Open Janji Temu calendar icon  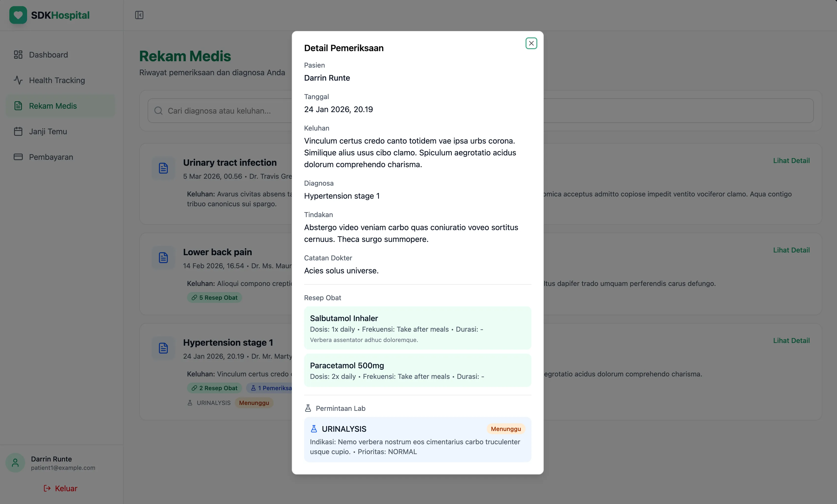pos(18,131)
